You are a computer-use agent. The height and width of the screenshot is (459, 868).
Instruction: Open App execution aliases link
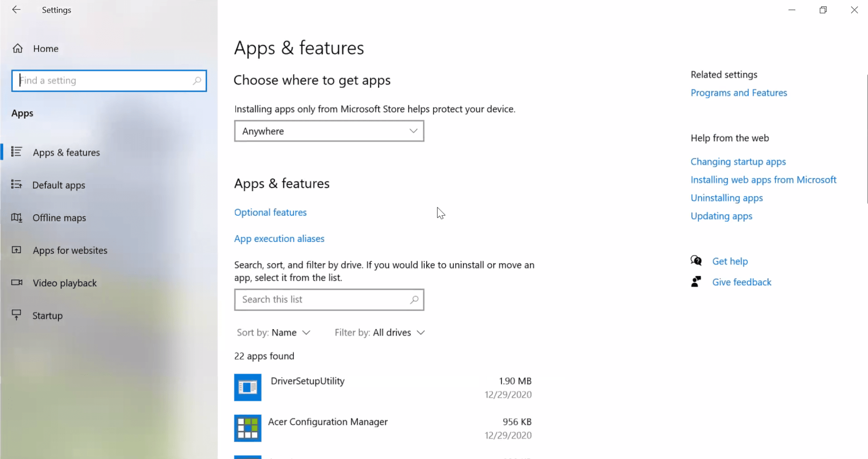coord(279,239)
